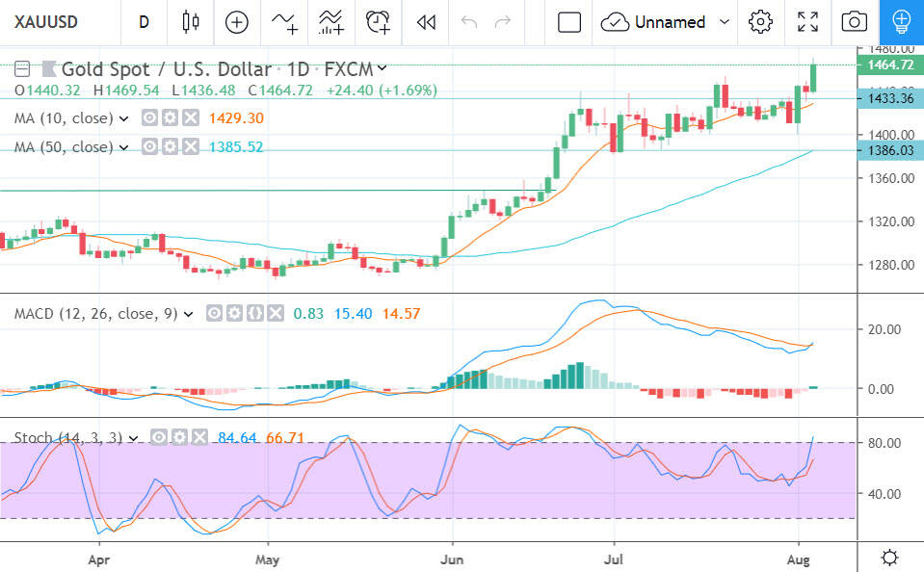The height and width of the screenshot is (572, 924).
Task: Hide the MA 10 indicator line
Action: coord(149,117)
